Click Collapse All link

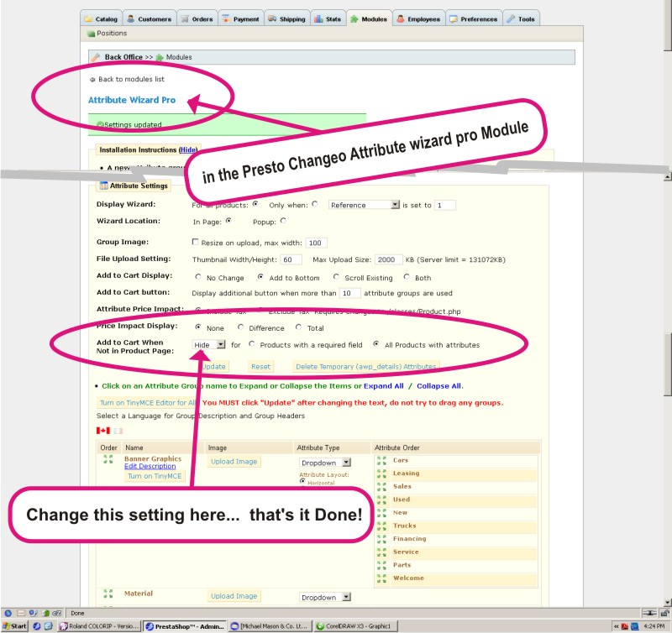tap(439, 386)
